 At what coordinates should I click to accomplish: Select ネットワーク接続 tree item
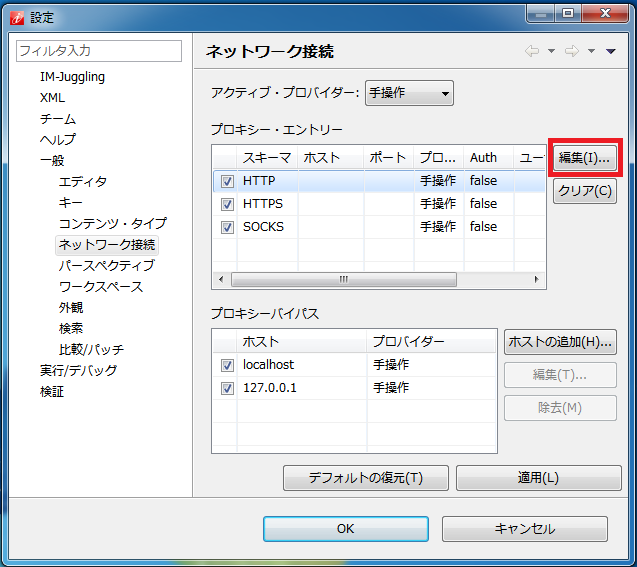[x=107, y=245]
